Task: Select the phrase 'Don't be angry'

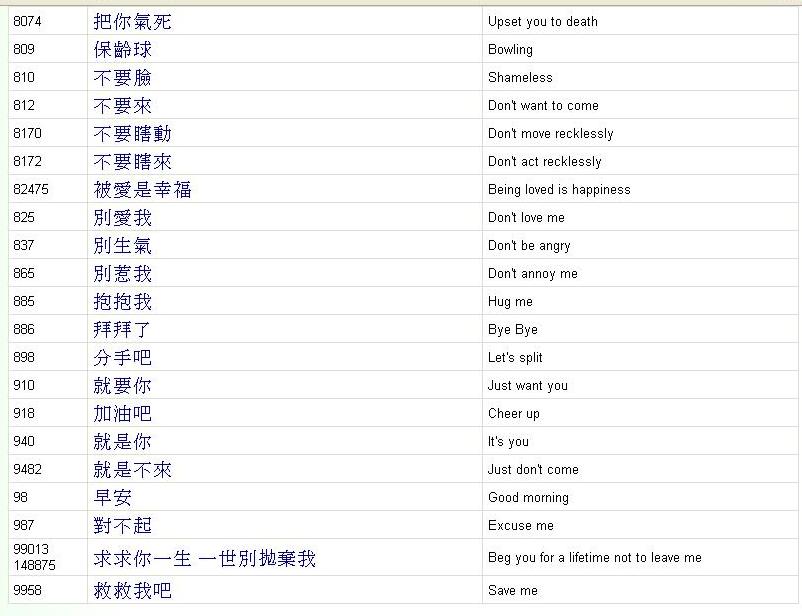Action: (529, 246)
